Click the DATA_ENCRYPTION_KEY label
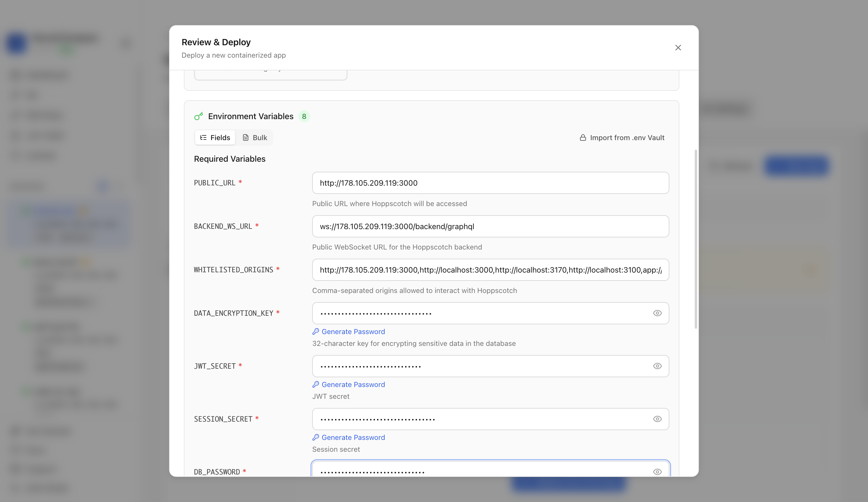 pos(233,313)
